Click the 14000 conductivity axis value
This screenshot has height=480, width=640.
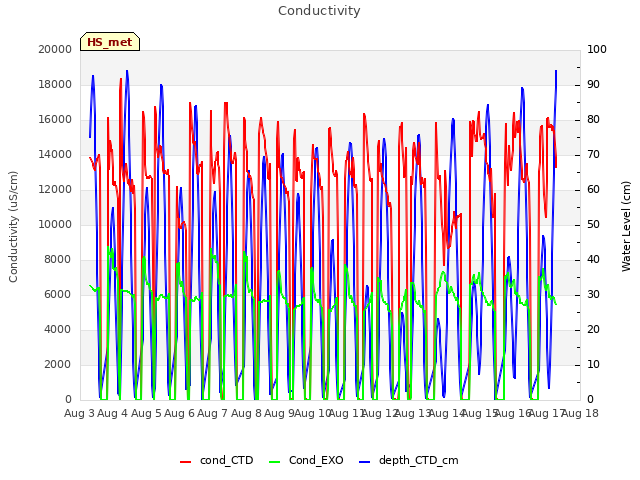[x=55, y=154]
